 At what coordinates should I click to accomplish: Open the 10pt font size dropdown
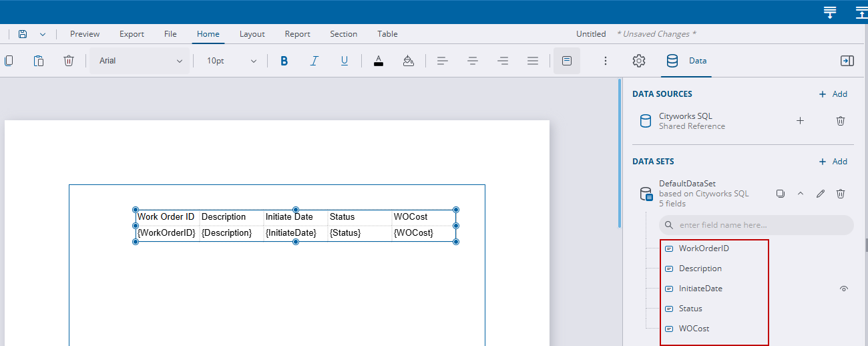(x=231, y=61)
